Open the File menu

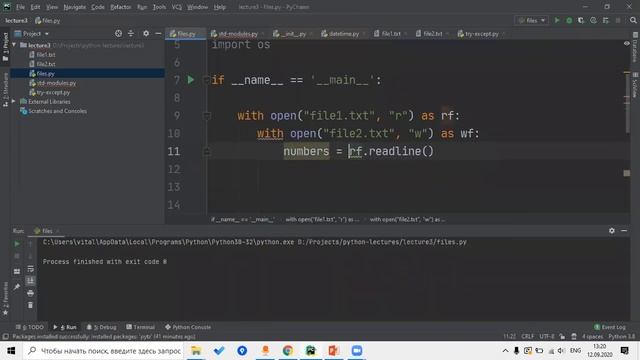point(20,7)
